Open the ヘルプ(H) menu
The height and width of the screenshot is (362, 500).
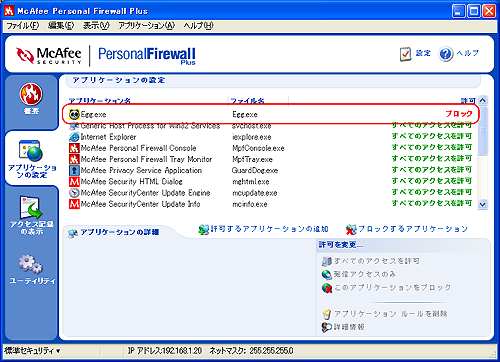(198, 26)
